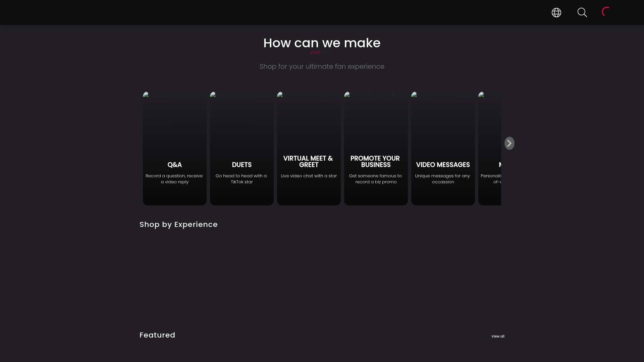The height and width of the screenshot is (362, 644).
Task: Click "Live video chat with a star" description
Action: [309, 176]
